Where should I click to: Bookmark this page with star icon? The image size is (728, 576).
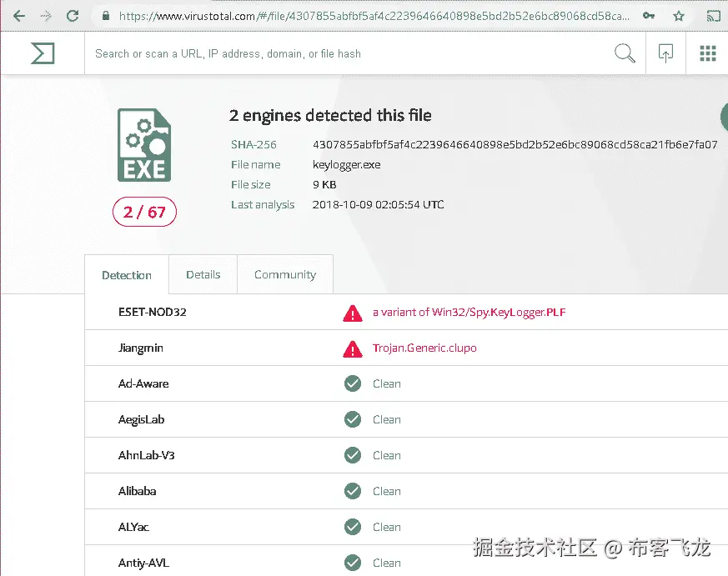click(679, 16)
